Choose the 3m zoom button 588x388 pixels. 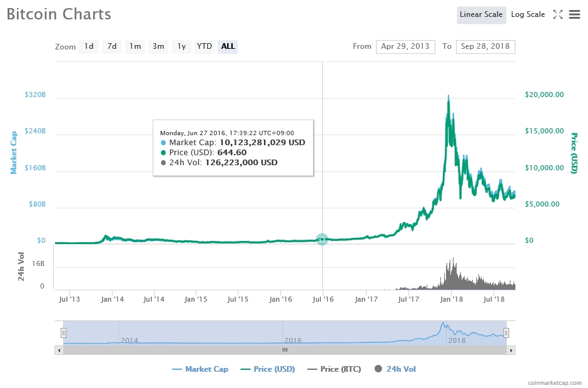[158, 46]
